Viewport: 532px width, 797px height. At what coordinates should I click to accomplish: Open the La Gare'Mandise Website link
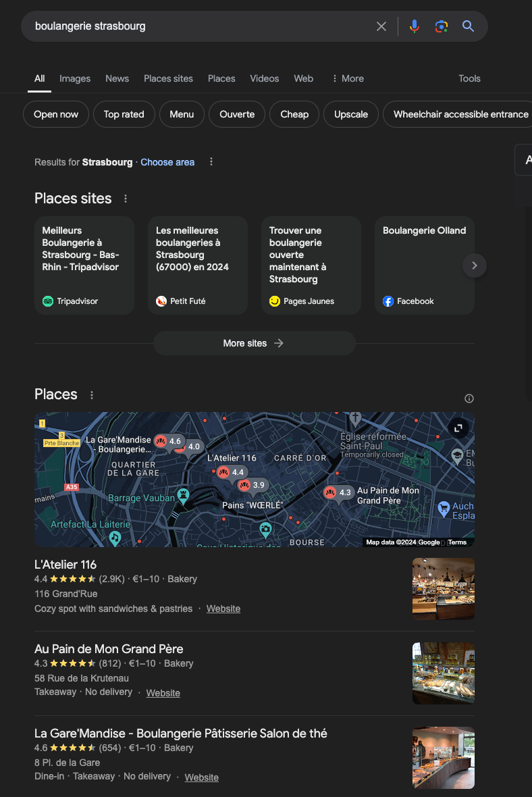pyautogui.click(x=201, y=777)
